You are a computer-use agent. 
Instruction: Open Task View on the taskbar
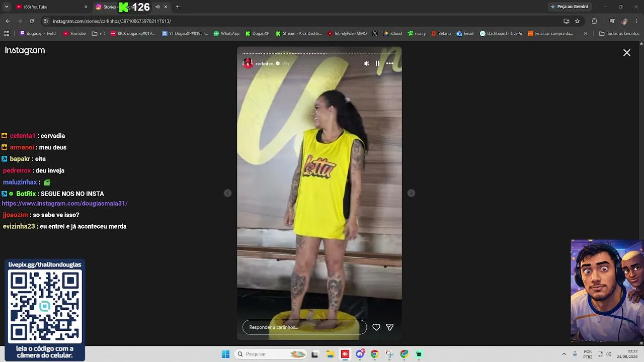click(315, 354)
